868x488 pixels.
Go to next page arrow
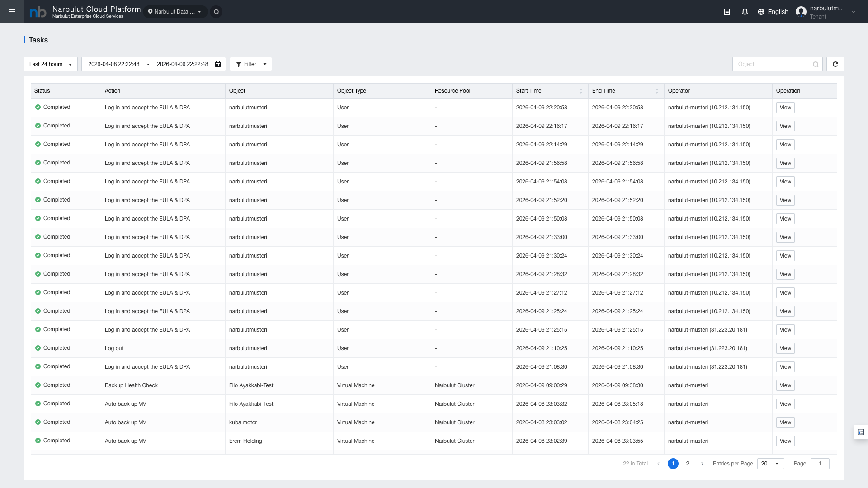(x=702, y=464)
